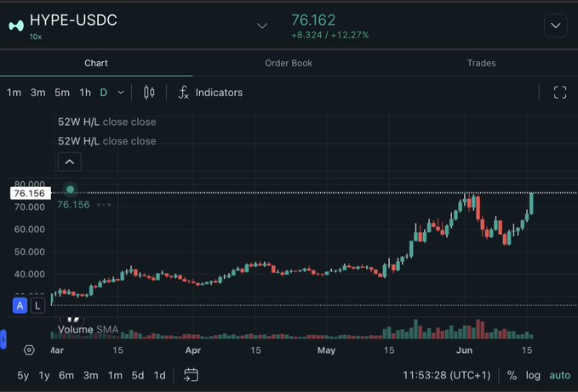Open the candlestick chart type selector
This screenshot has height=392, width=578.
click(x=149, y=93)
